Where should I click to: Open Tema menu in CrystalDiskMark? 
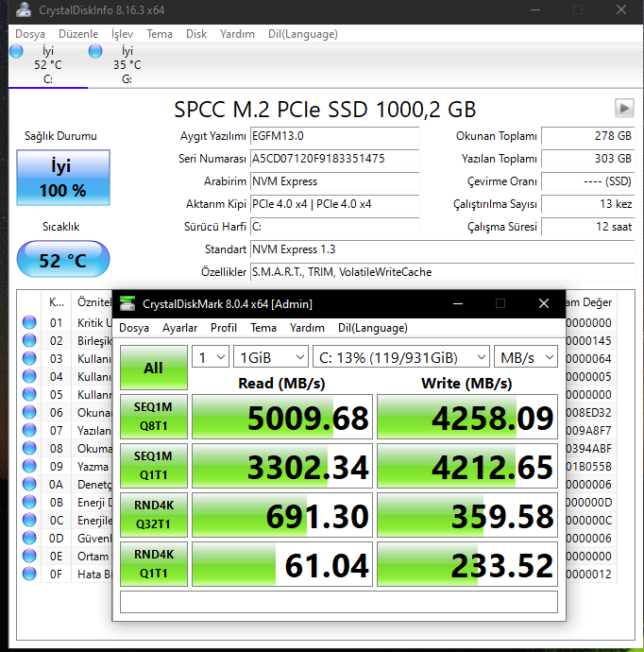(x=263, y=328)
